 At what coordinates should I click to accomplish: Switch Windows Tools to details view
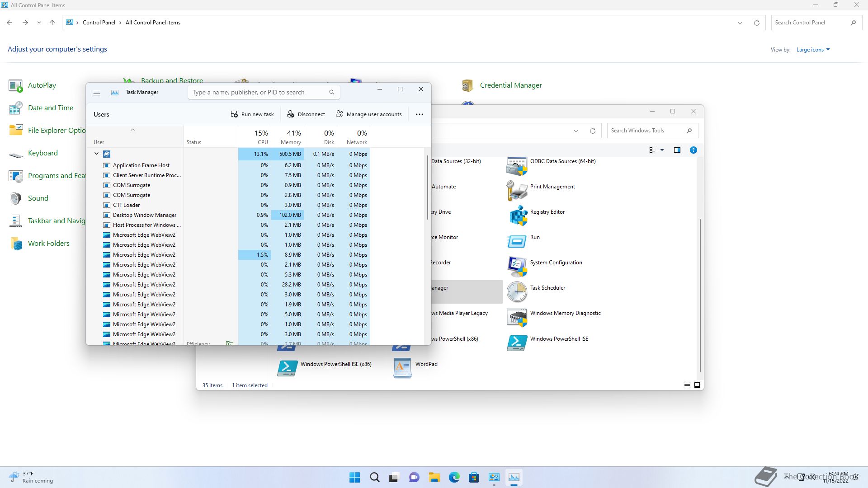pyautogui.click(x=687, y=385)
